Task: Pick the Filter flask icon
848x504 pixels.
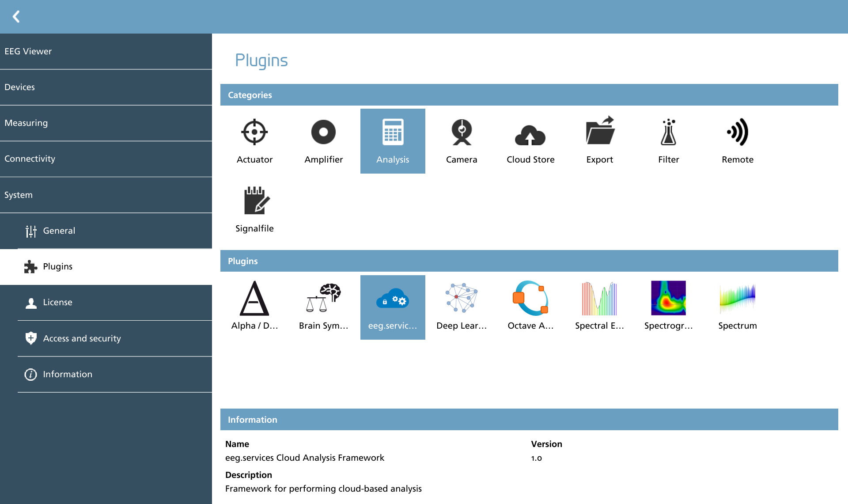Action: [668, 132]
